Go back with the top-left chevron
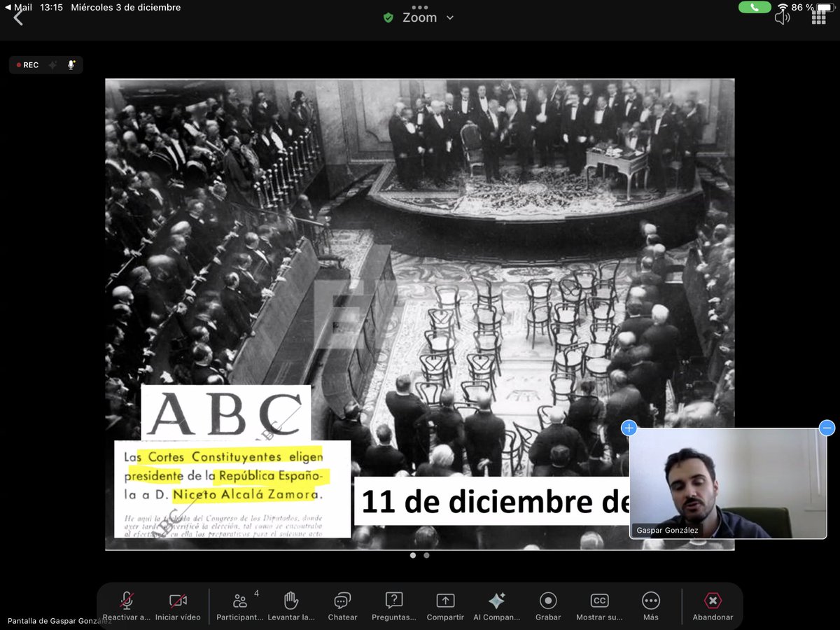 point(18,18)
